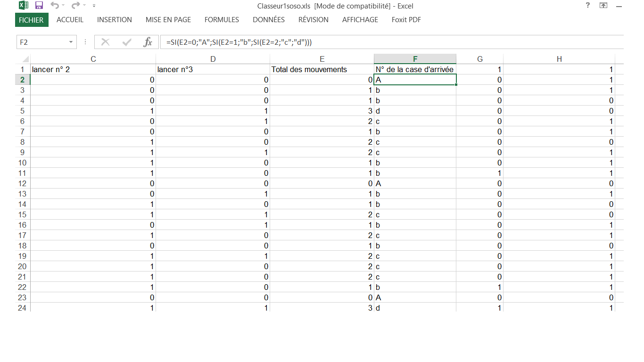Click the Cancel X icon in formula bar
The width and height of the screenshot is (644, 362).
pos(105,42)
